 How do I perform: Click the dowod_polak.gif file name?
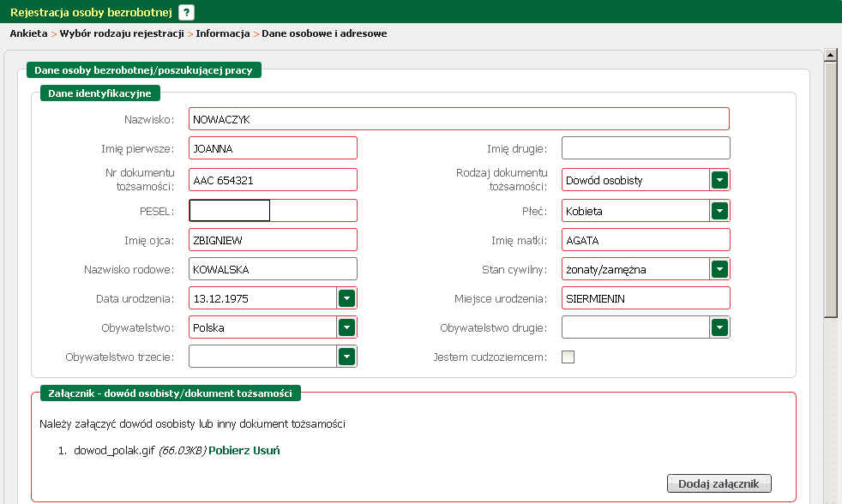click(114, 450)
